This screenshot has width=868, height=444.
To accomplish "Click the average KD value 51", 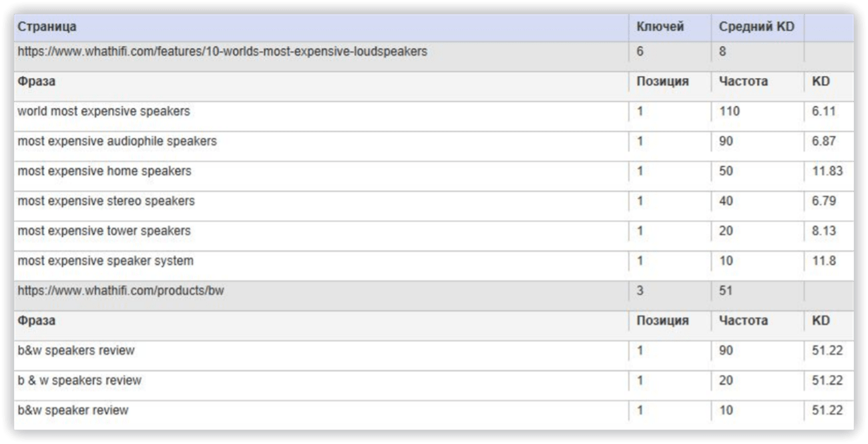I will [x=726, y=290].
